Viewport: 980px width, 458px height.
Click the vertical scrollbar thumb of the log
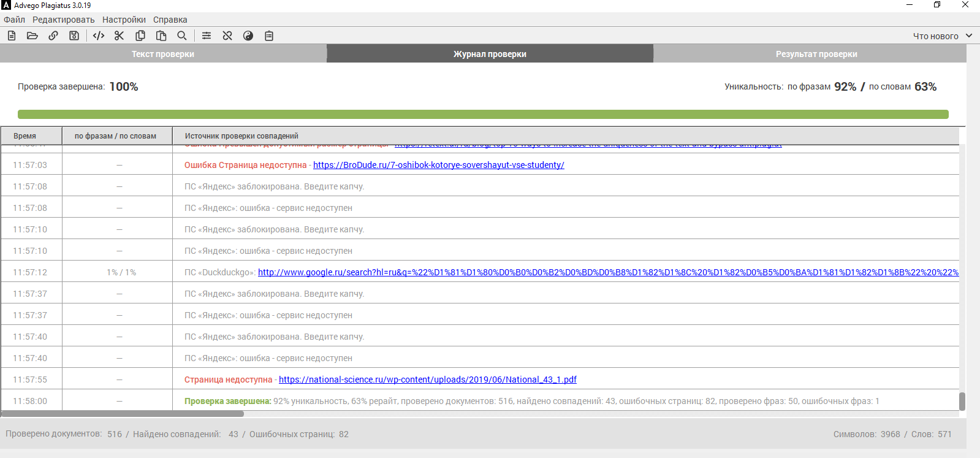[x=962, y=402]
